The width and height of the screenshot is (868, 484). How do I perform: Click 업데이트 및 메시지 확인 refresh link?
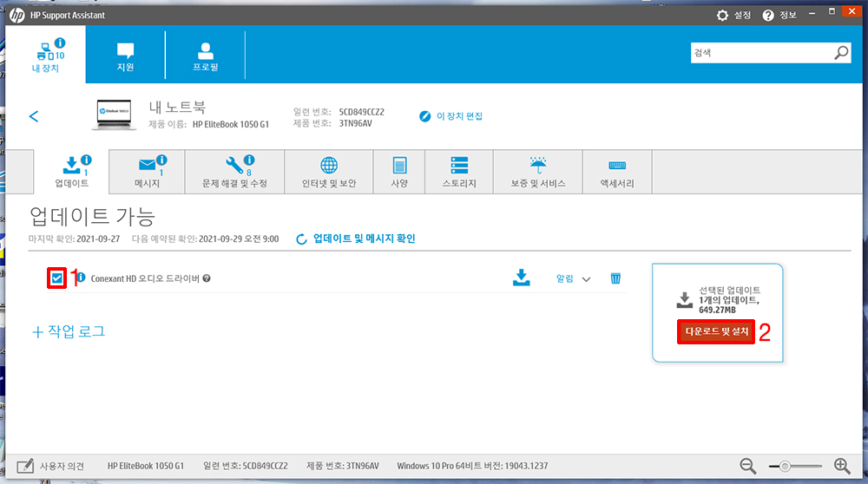coord(356,239)
